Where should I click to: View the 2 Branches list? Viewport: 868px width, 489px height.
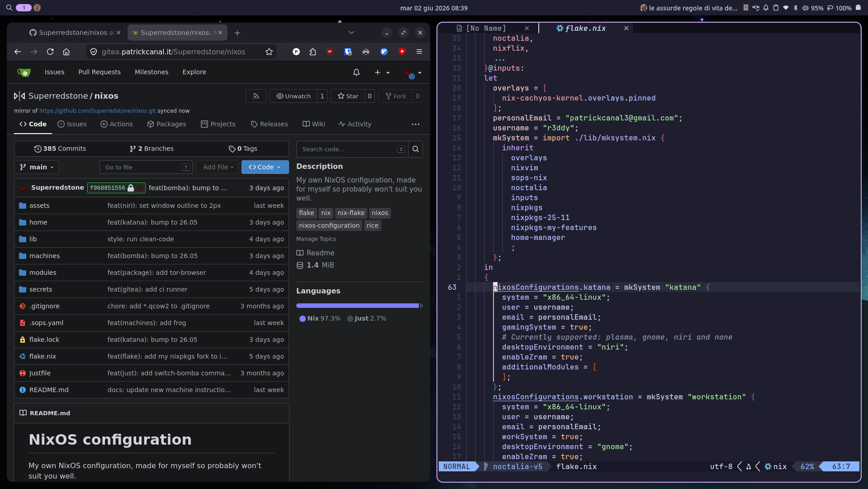(152, 149)
